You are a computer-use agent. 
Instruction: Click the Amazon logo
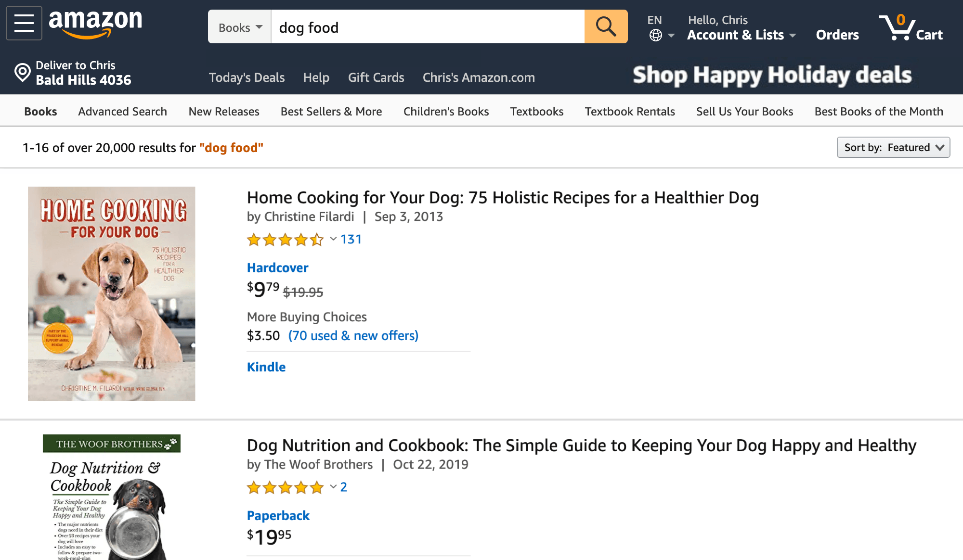(95, 23)
